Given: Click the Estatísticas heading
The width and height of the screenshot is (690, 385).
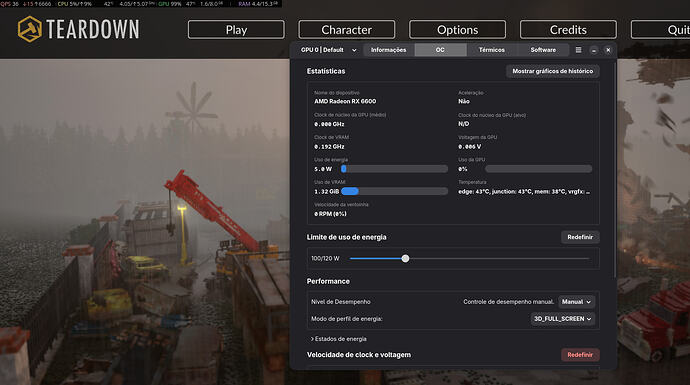Looking at the screenshot, I should [x=326, y=71].
